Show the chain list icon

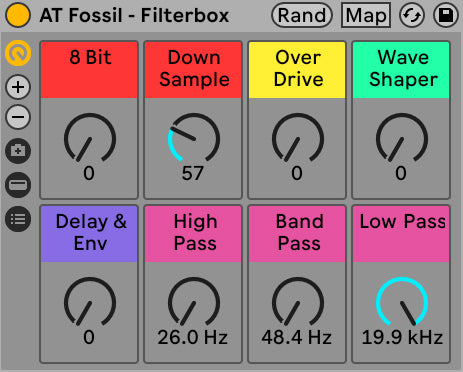point(18,219)
